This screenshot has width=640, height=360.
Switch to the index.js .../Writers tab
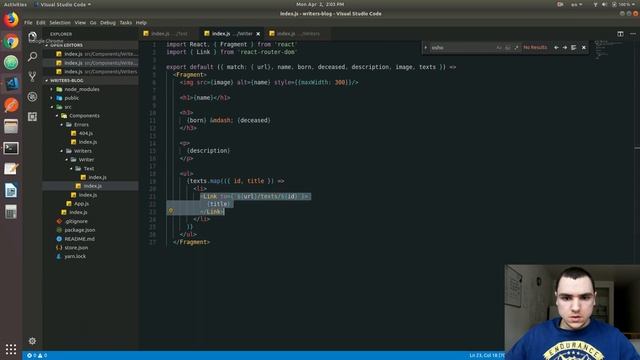click(x=299, y=34)
